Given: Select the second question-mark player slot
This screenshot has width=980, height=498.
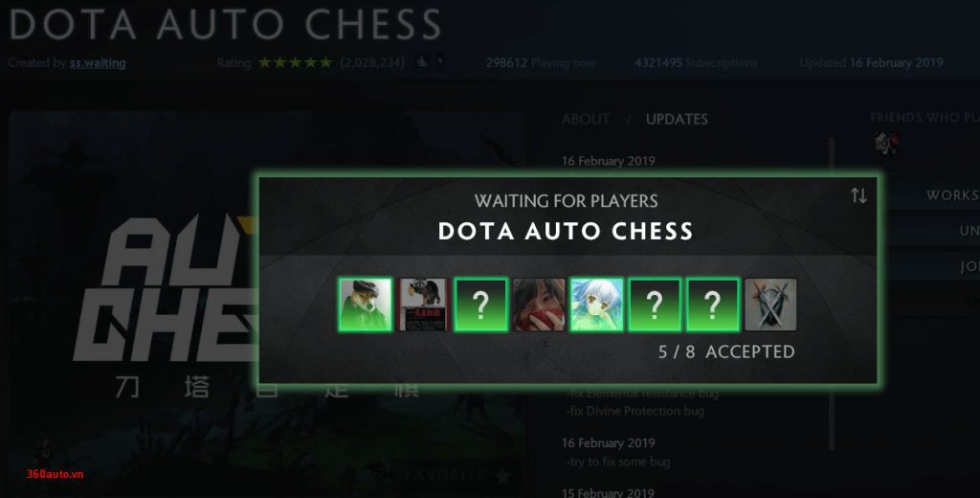Looking at the screenshot, I should 655,305.
